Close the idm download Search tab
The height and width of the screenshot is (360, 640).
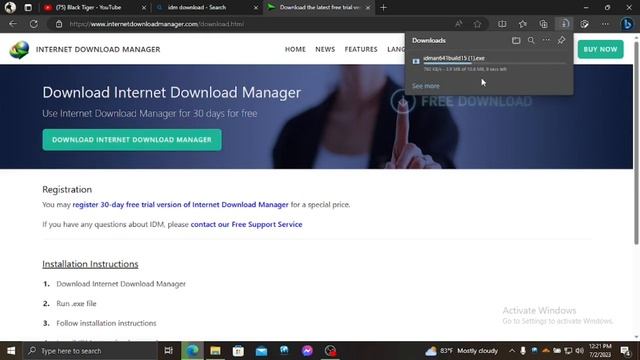[256, 7]
